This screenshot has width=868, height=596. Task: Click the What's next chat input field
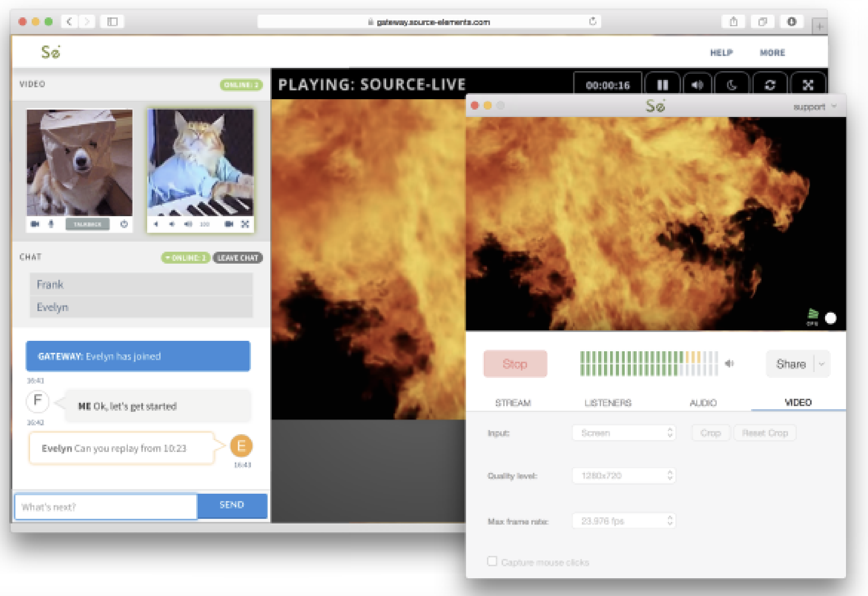(104, 506)
